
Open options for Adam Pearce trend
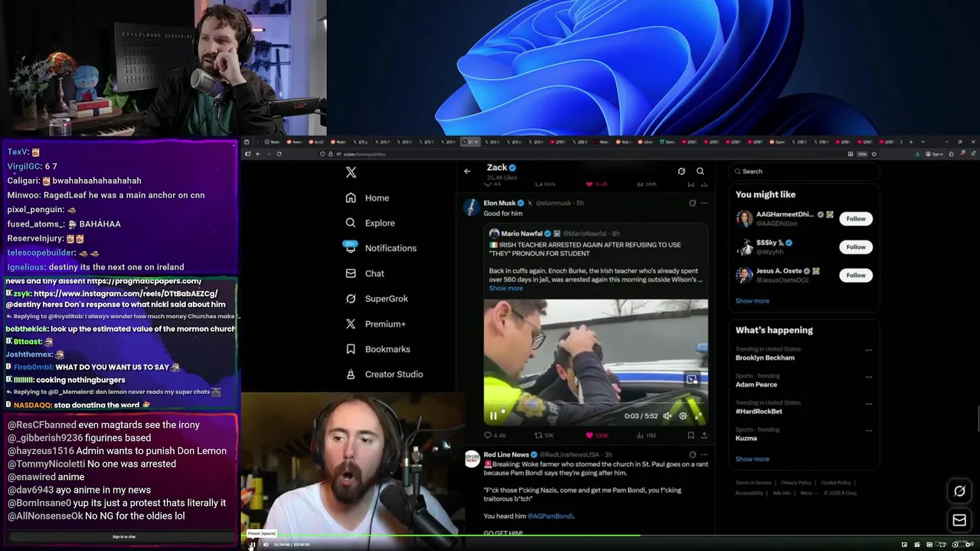868,377
